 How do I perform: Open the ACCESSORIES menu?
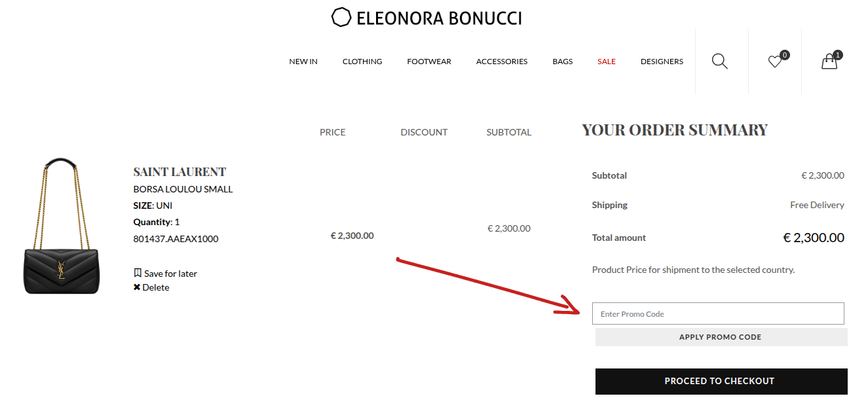click(x=502, y=61)
